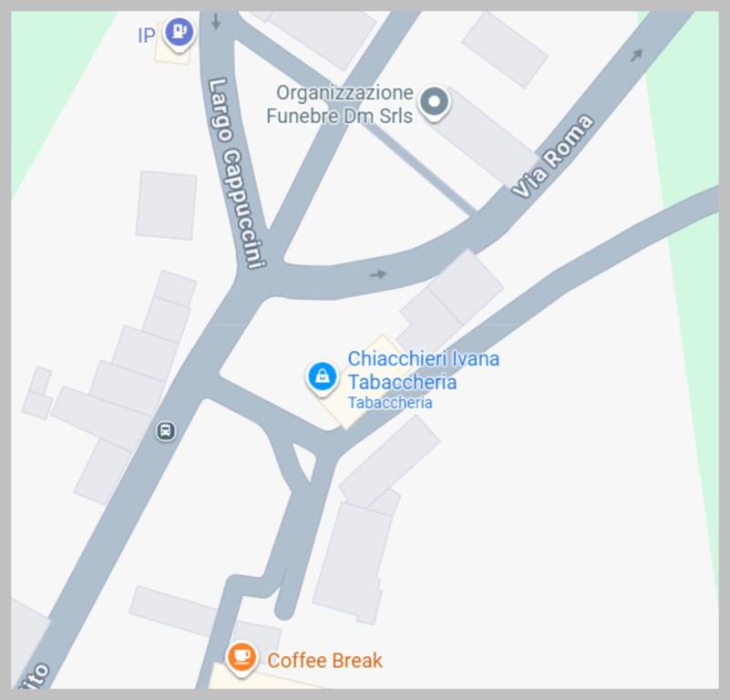This screenshot has width=730, height=700.
Task: Select the Via Roma street name
Action: pyautogui.click(x=552, y=156)
